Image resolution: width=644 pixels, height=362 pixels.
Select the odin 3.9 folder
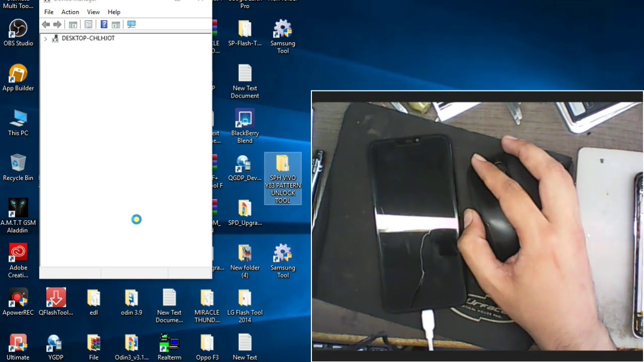(x=131, y=302)
